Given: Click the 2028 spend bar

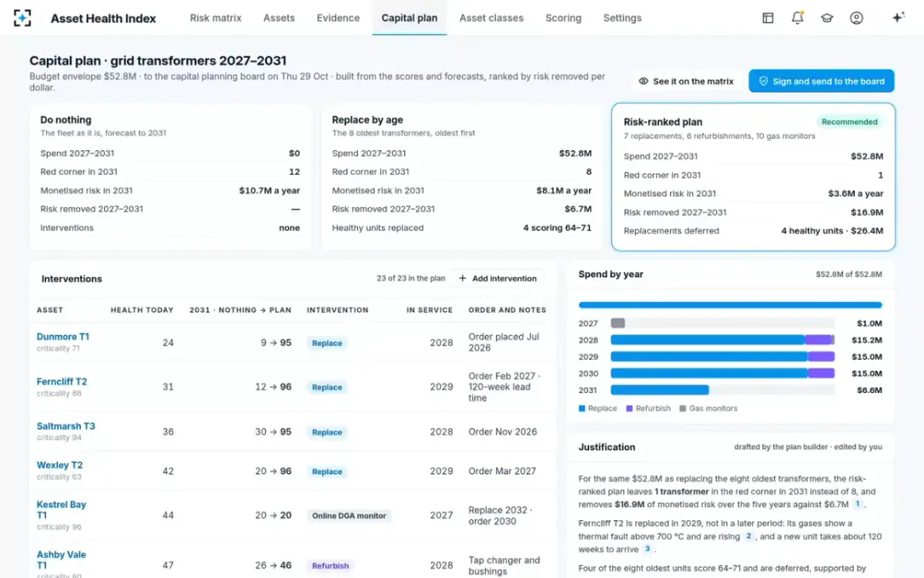Looking at the screenshot, I should tap(722, 340).
